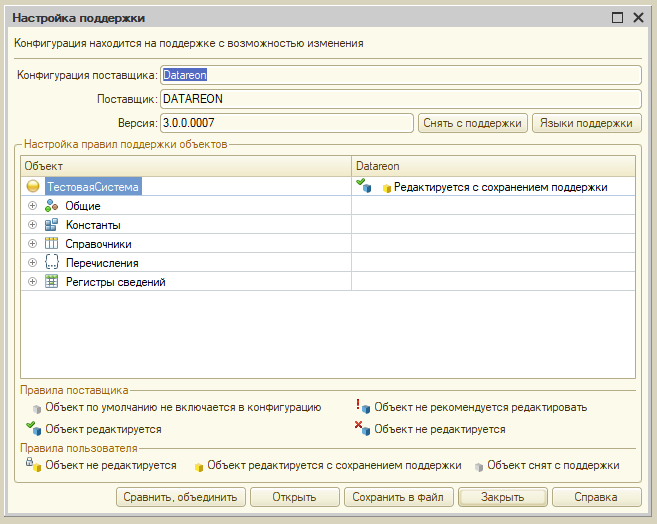Click the Справочники table icon

[x=52, y=243]
